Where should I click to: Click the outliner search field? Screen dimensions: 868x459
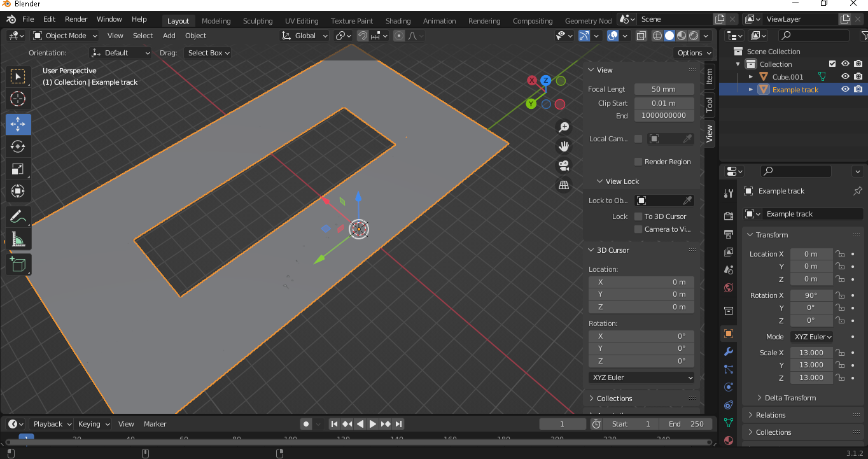pyautogui.click(x=814, y=36)
